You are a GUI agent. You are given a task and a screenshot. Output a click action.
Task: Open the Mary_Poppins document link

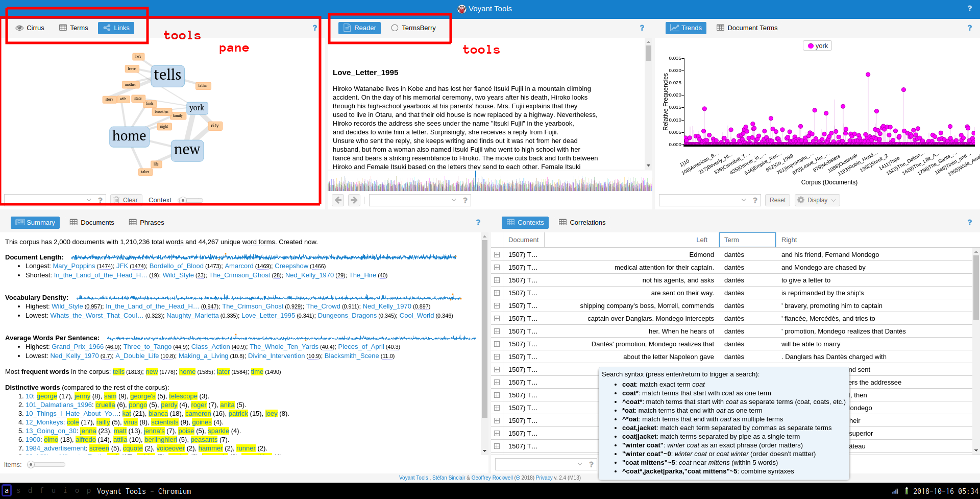point(74,266)
